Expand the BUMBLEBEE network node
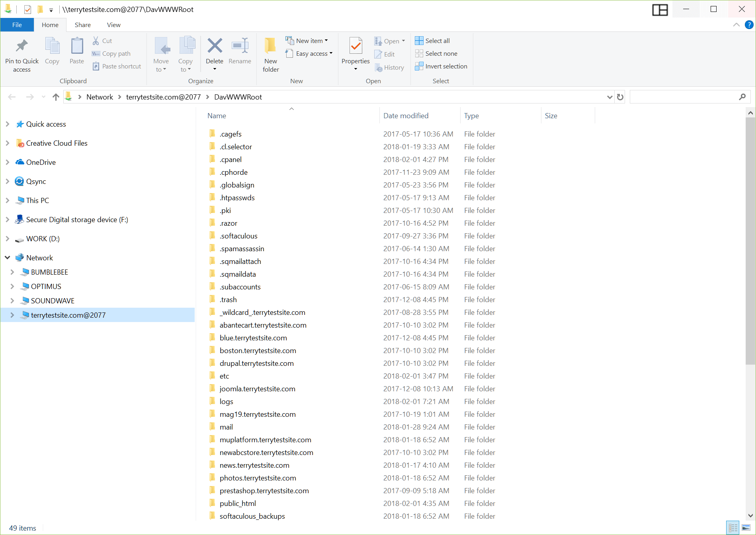Screen dimensions: 756x535 click(12, 272)
